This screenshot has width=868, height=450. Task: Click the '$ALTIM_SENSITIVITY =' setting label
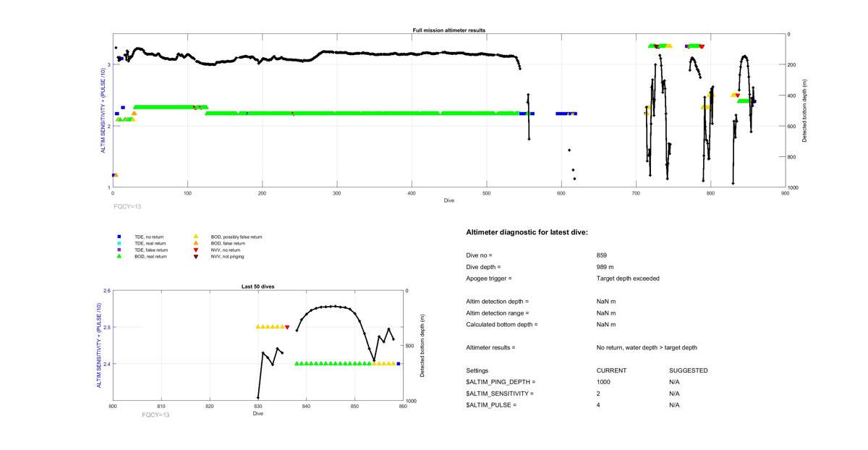(x=500, y=394)
